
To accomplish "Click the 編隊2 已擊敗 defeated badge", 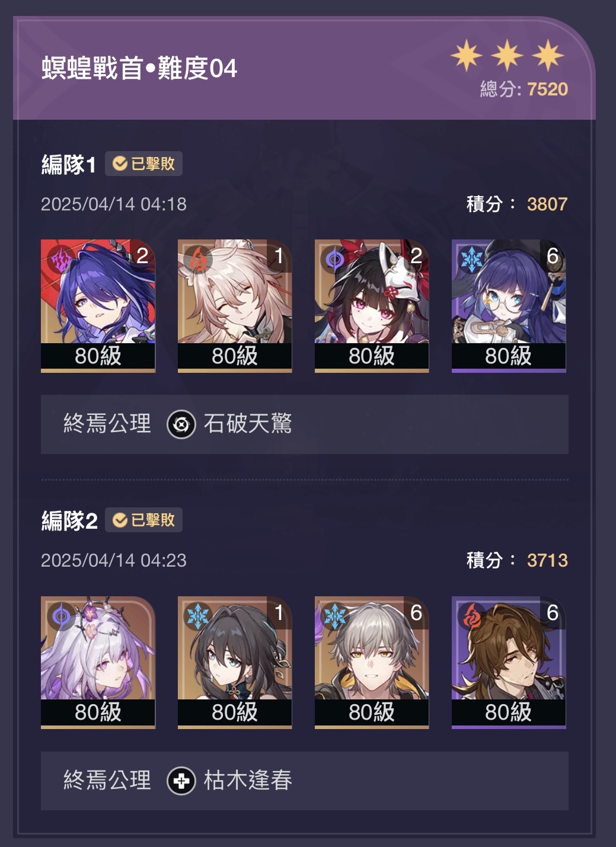I will pos(143,520).
